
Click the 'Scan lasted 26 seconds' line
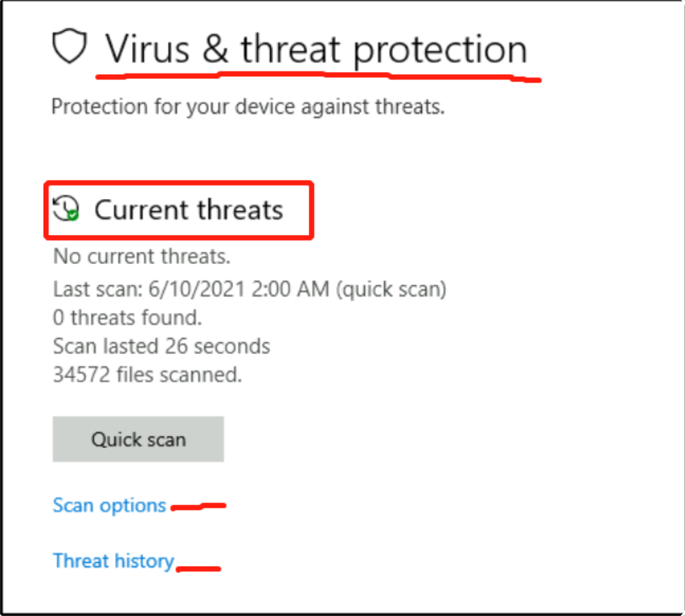[x=162, y=346]
